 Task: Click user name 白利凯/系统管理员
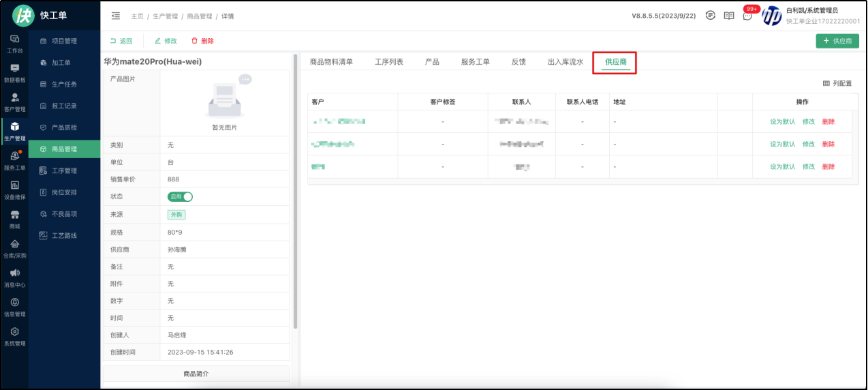tap(811, 10)
